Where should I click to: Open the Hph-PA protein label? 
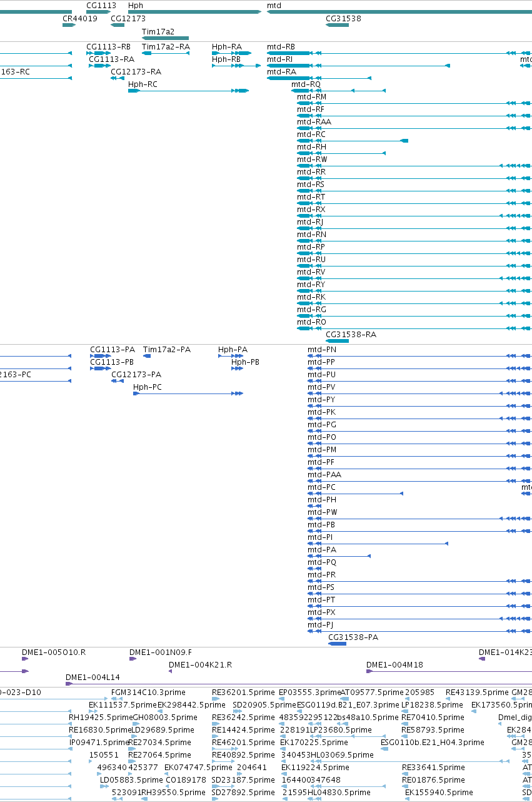click(233, 350)
